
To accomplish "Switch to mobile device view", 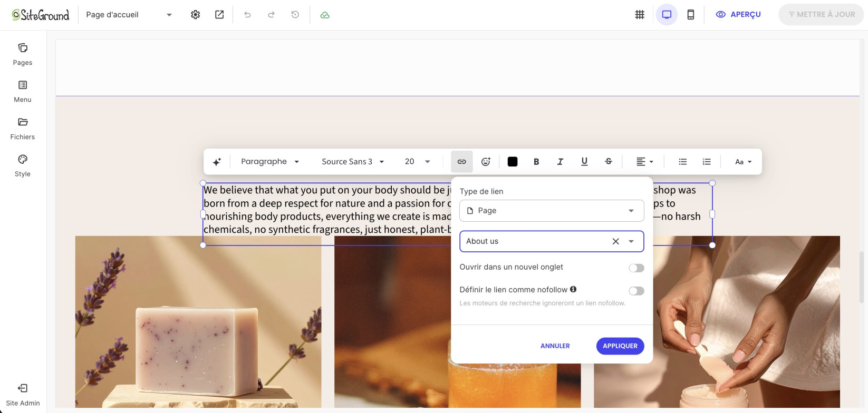I will tap(690, 15).
